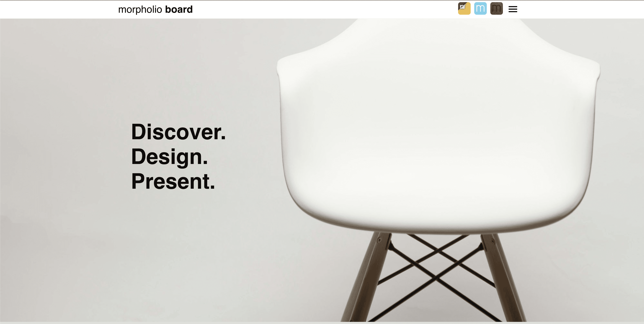644x324 pixels.
Task: Click the middle bar of hamburger icon
Action: tap(513, 9)
